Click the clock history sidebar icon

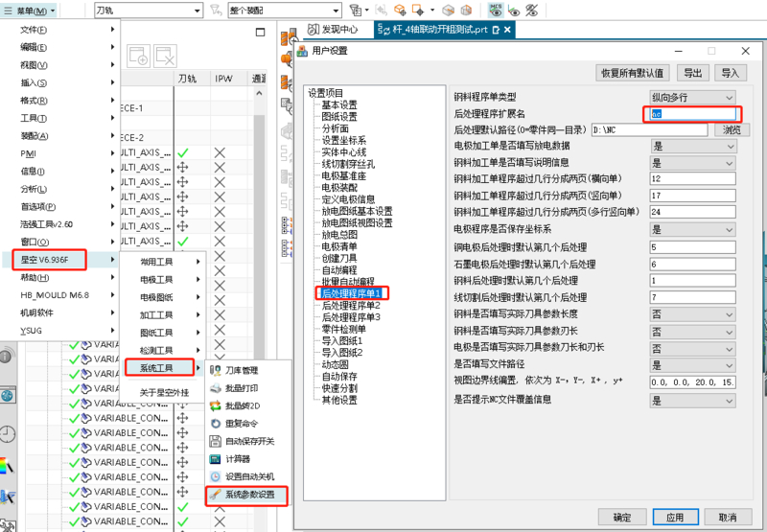(x=8, y=433)
